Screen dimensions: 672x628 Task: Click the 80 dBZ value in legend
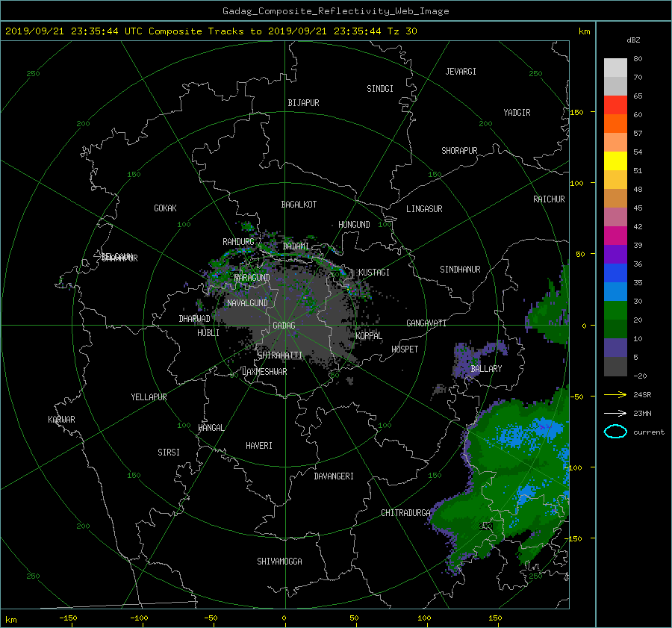point(638,59)
